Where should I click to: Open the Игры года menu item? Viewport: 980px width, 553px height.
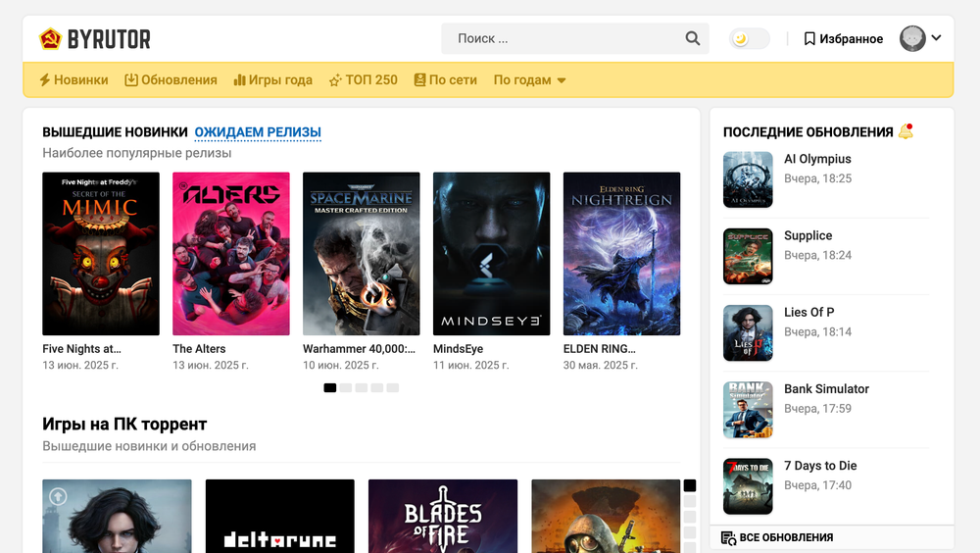(273, 80)
